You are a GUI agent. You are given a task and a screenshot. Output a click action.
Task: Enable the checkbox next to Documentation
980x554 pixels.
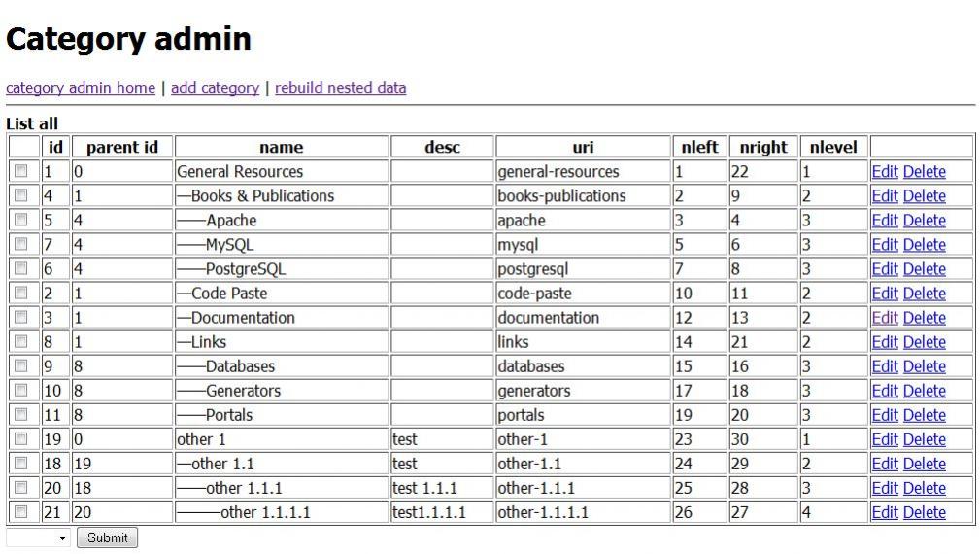[21, 318]
